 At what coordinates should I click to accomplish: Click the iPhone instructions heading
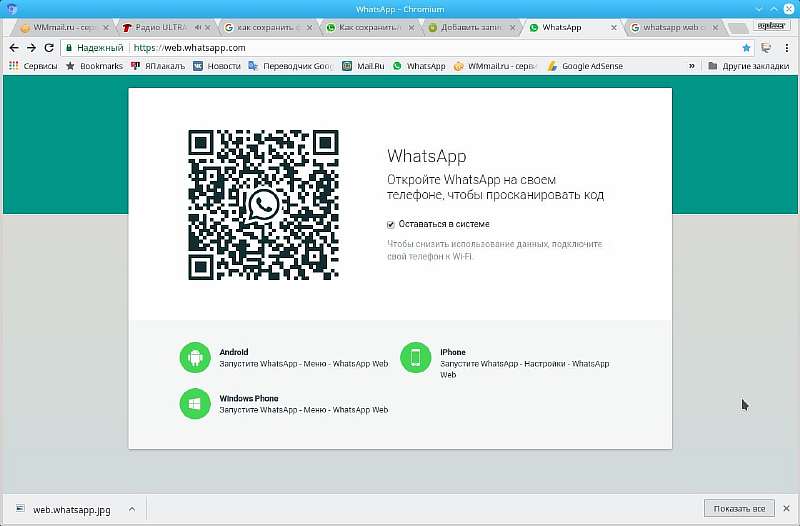tap(453, 352)
